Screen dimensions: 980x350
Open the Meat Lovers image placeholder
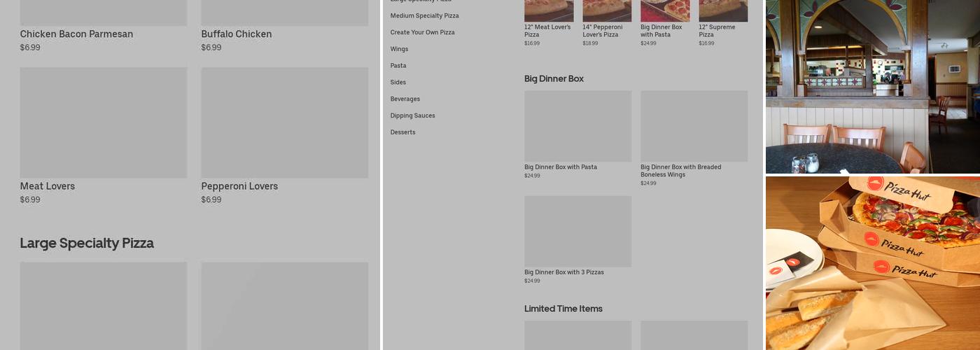click(104, 122)
